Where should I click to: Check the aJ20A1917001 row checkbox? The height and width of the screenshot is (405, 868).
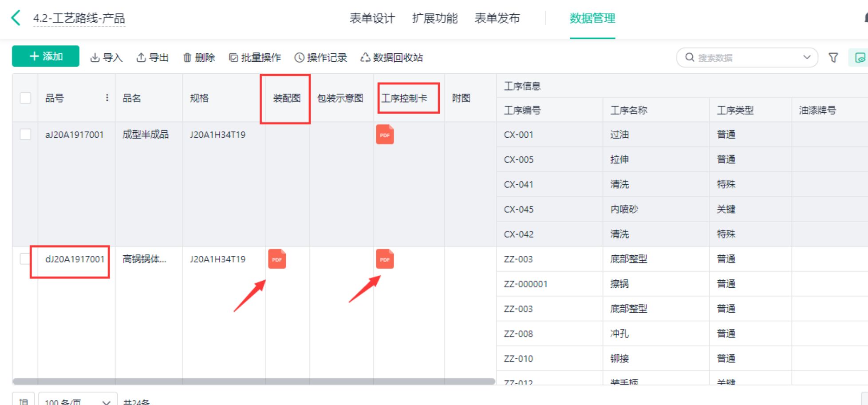(x=26, y=135)
